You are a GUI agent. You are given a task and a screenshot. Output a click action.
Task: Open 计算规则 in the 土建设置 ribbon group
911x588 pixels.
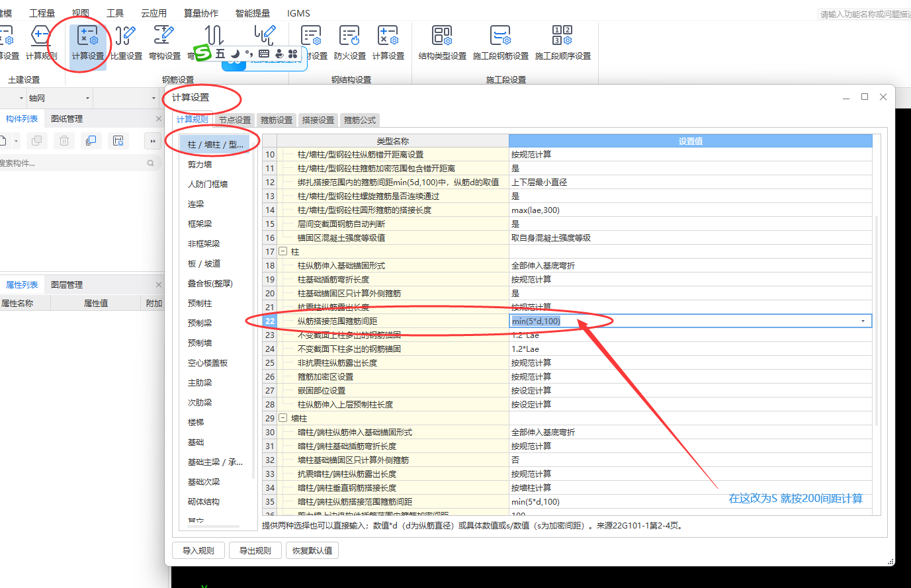click(41, 43)
